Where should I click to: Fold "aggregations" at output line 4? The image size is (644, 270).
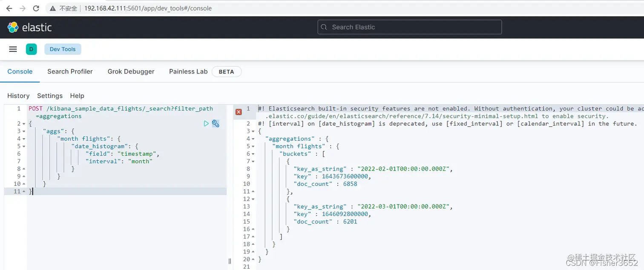(253, 139)
